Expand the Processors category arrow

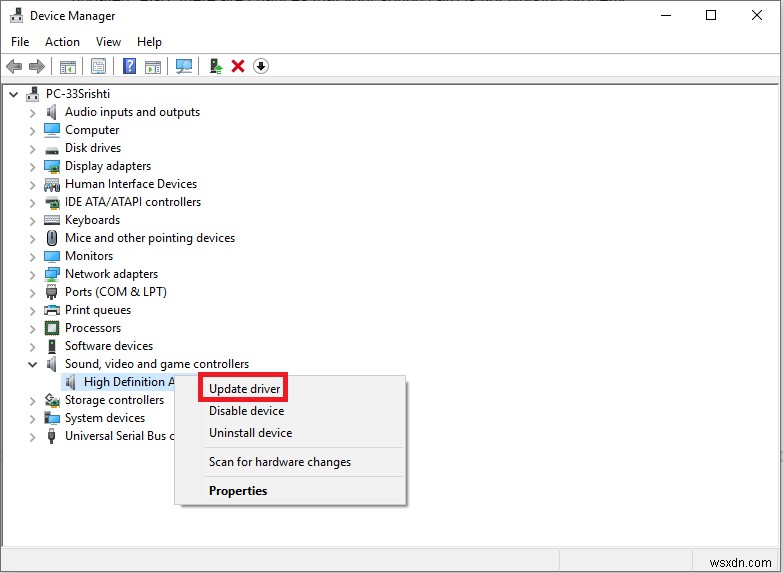click(x=32, y=329)
